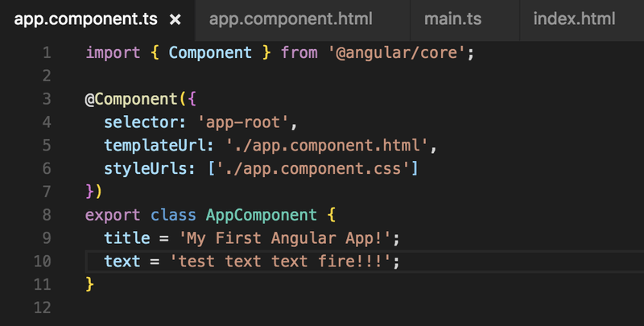The width and height of the screenshot is (644, 326).
Task: Click the 'selector' property name
Action: coord(142,122)
